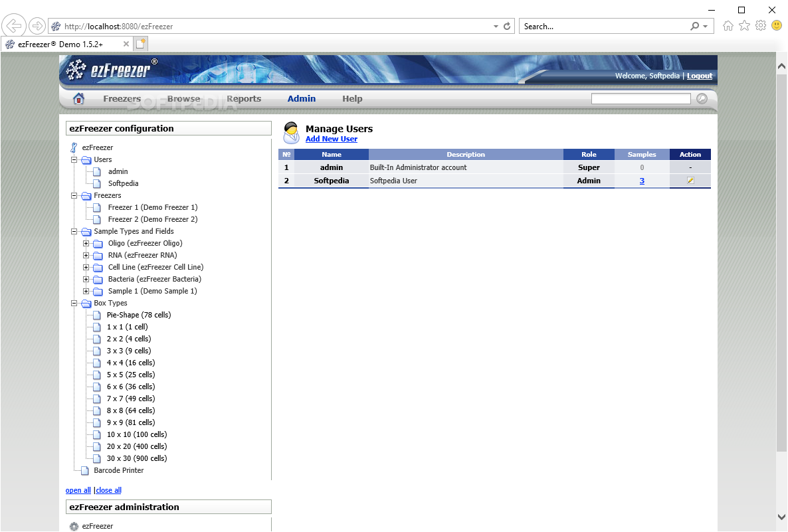Viewport: 788px width, 532px height.
Task: Click the Manage Users avatar icon
Action: click(292, 133)
